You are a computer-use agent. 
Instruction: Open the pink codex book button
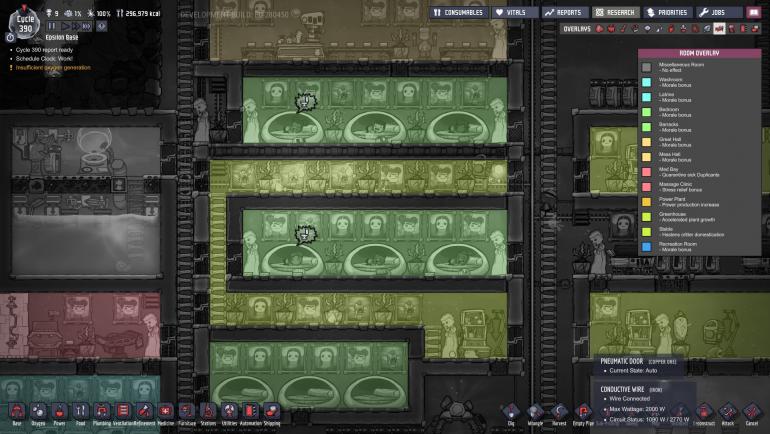[x=754, y=12]
